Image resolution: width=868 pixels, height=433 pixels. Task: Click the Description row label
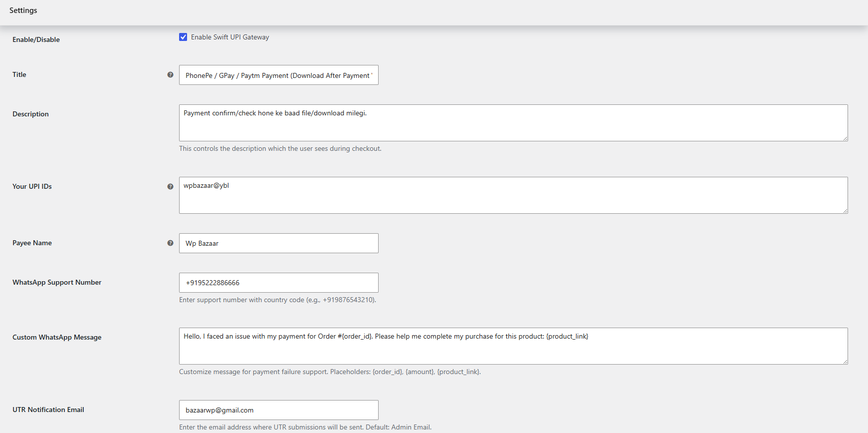(30, 114)
